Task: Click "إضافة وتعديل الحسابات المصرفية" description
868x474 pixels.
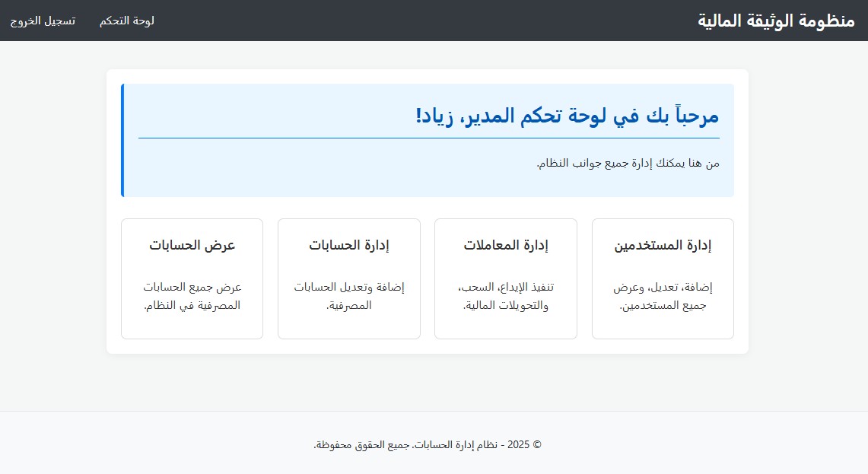Action: (348, 297)
